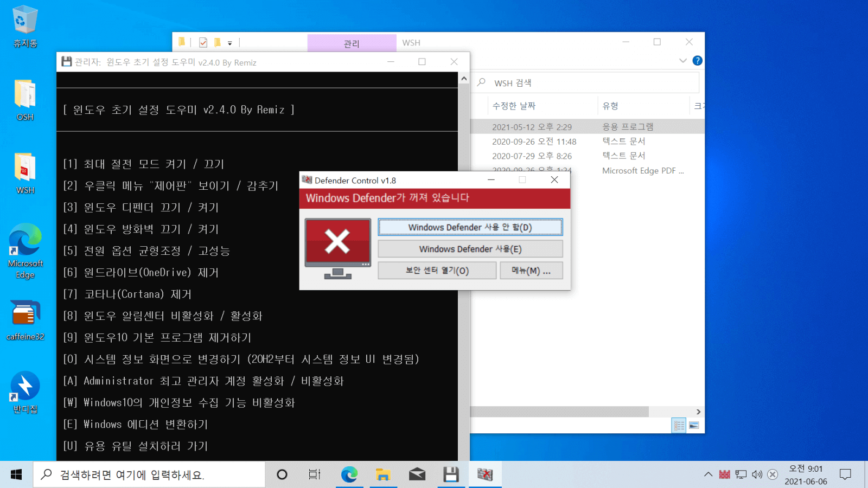Minimize the Defender Control window
The image size is (868, 488).
click(x=491, y=180)
